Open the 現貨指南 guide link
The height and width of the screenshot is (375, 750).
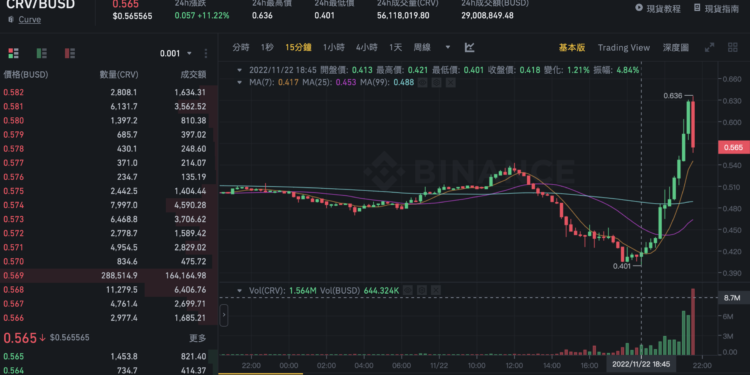point(721,8)
